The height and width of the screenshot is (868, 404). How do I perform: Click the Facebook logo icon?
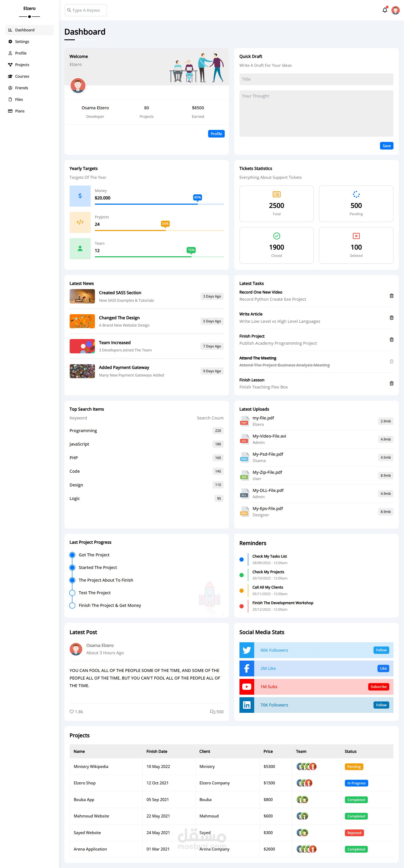click(247, 668)
